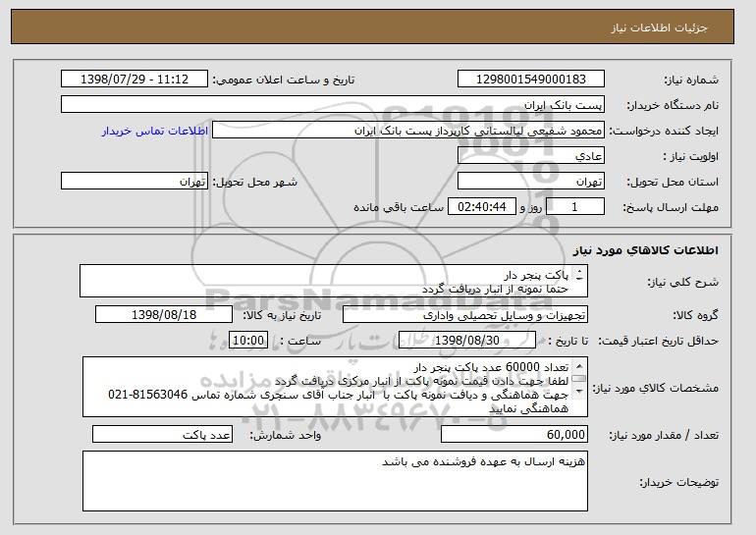Open the اطلاعات تماس خریدار link

[x=155, y=131]
